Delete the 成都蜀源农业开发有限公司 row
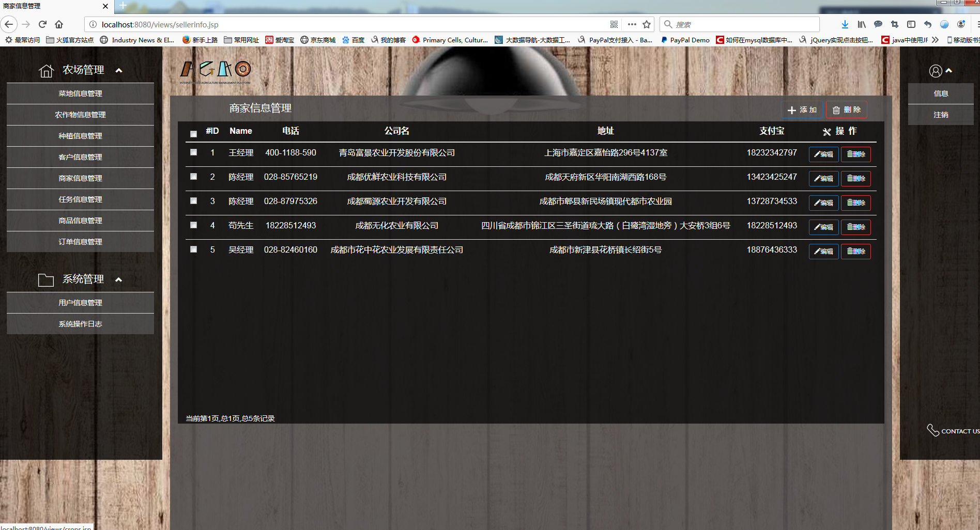This screenshot has width=980, height=530. click(x=856, y=203)
